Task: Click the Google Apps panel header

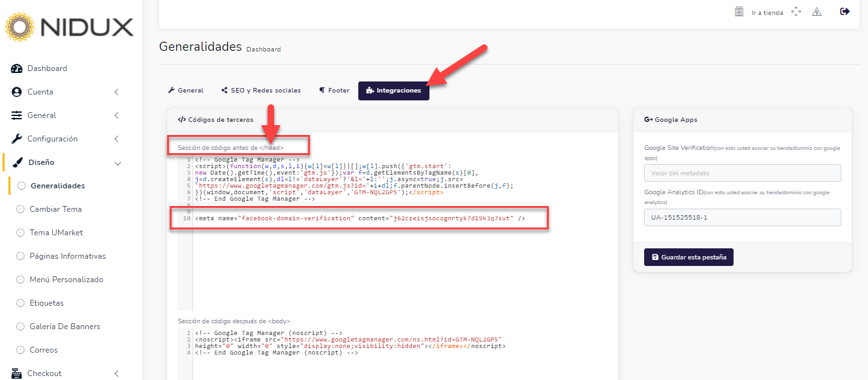Action: (x=671, y=120)
